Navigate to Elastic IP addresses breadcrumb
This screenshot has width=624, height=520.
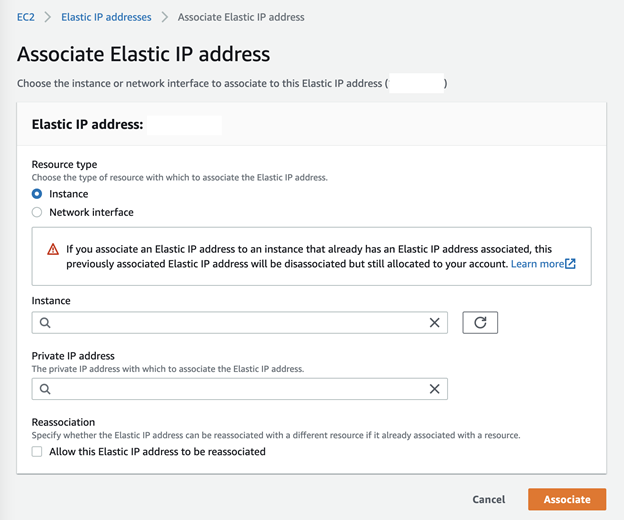106,17
